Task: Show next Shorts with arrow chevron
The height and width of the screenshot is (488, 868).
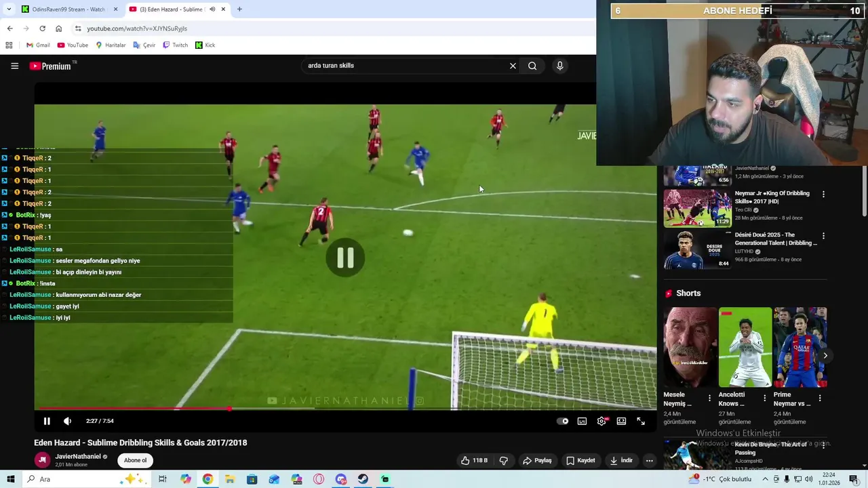Action: coord(825,355)
